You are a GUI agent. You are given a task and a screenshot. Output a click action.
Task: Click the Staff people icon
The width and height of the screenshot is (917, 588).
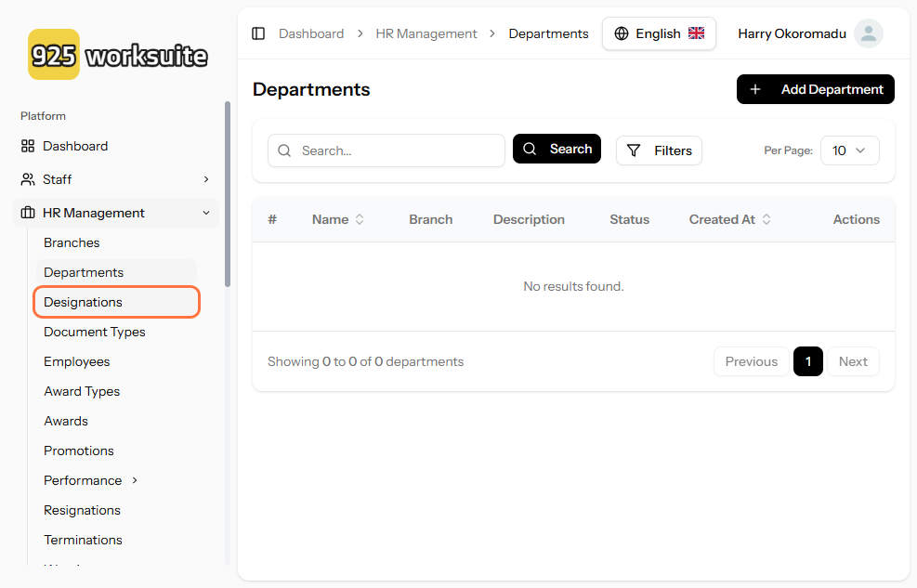(28, 179)
